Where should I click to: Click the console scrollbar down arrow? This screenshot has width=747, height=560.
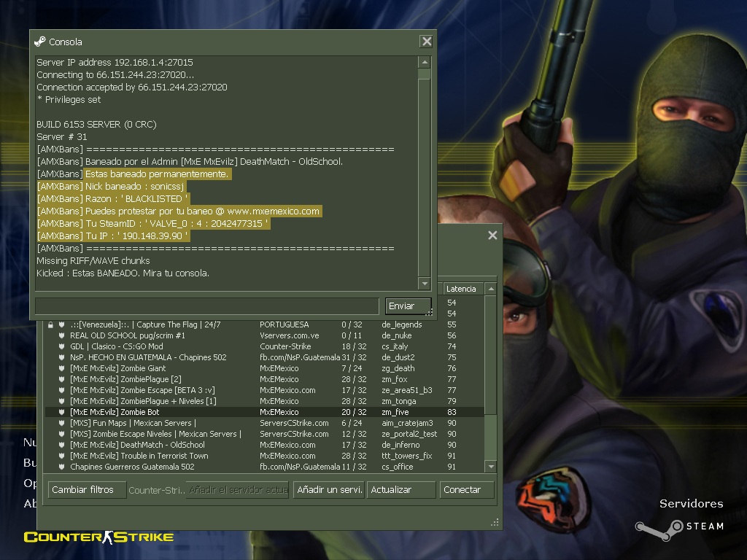(425, 284)
